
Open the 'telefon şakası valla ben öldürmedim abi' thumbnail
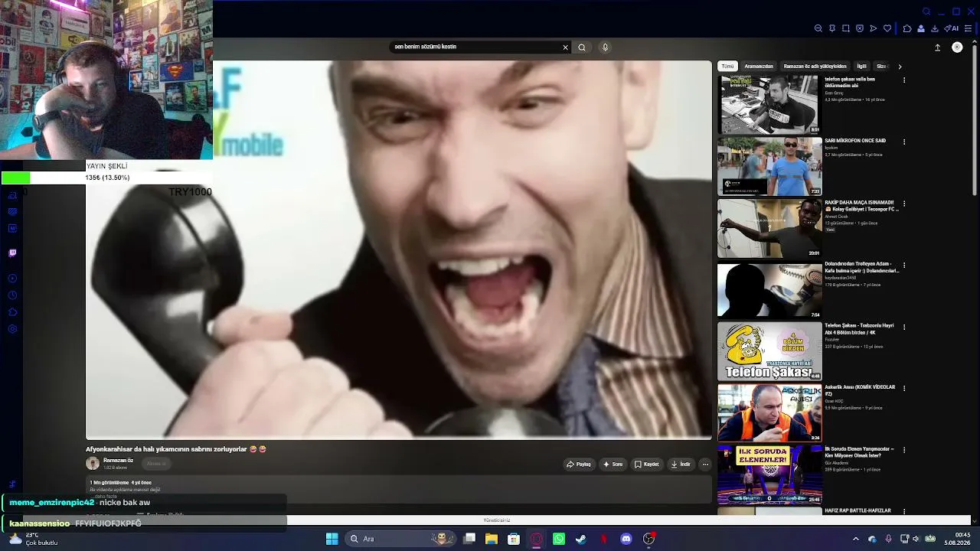pyautogui.click(x=769, y=104)
